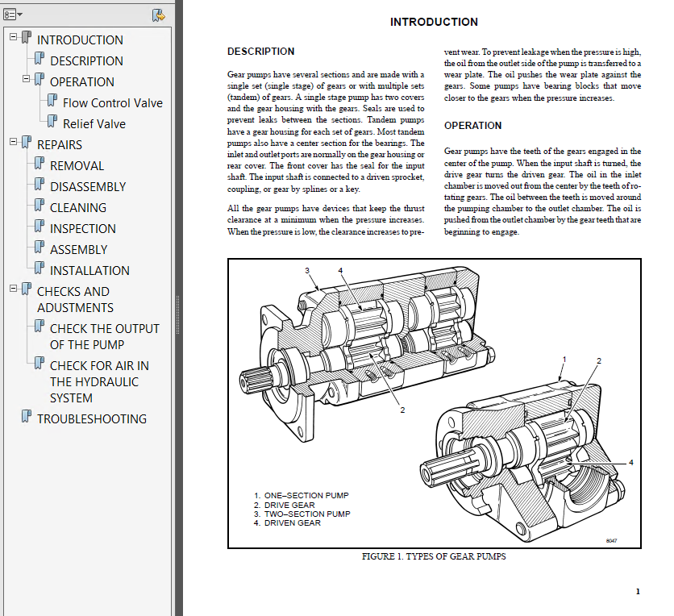The image size is (674, 616).
Task: Click the Relief Valve bookmark icon
Action: [52, 121]
